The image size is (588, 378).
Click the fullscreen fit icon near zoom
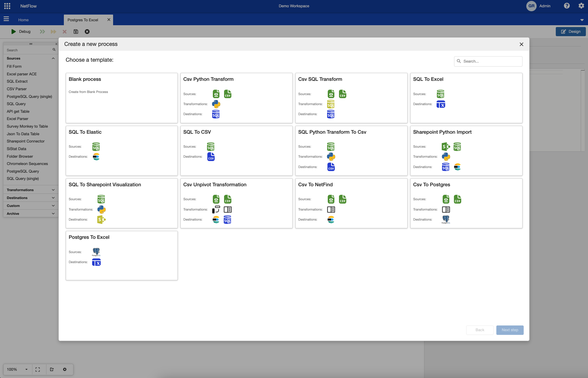tap(38, 369)
